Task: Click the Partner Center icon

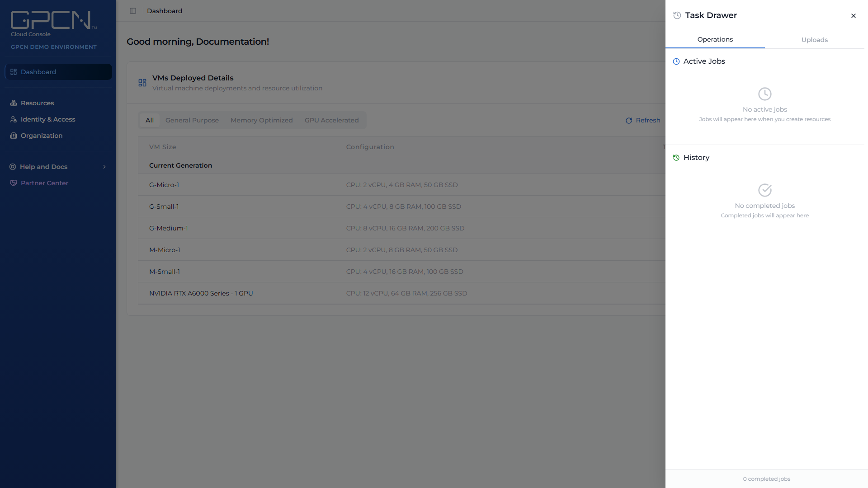Action: (14, 183)
